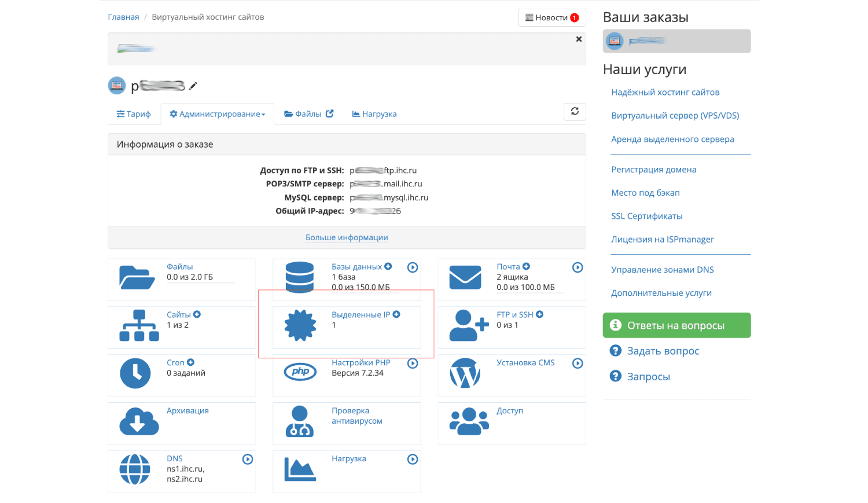Open Управление зонами DNS link
The width and height of the screenshot is (868, 503).
pos(663,270)
